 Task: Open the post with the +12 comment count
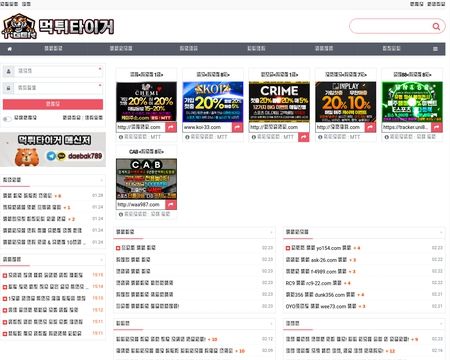pyautogui.click(x=334, y=351)
